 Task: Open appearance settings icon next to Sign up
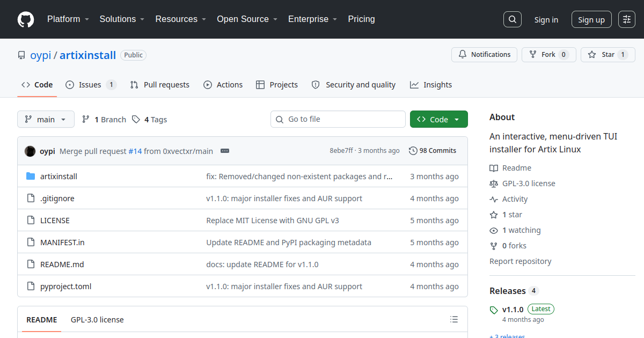coord(627,19)
